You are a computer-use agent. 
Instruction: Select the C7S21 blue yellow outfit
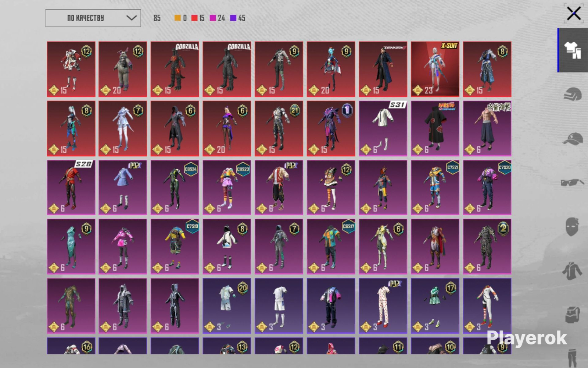pyautogui.click(x=435, y=188)
